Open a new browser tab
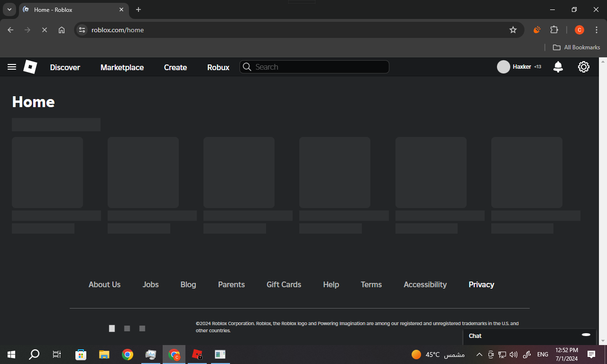This screenshot has height=364, width=607. pyautogui.click(x=138, y=9)
